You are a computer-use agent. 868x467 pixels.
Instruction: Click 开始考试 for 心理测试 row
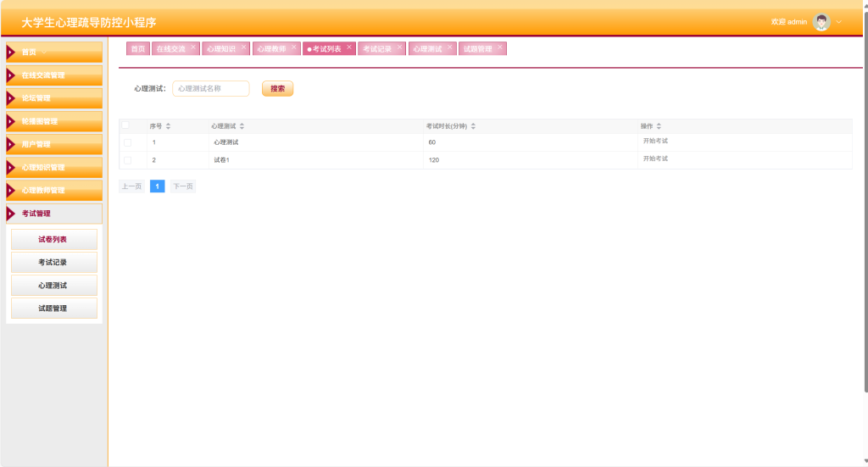655,141
